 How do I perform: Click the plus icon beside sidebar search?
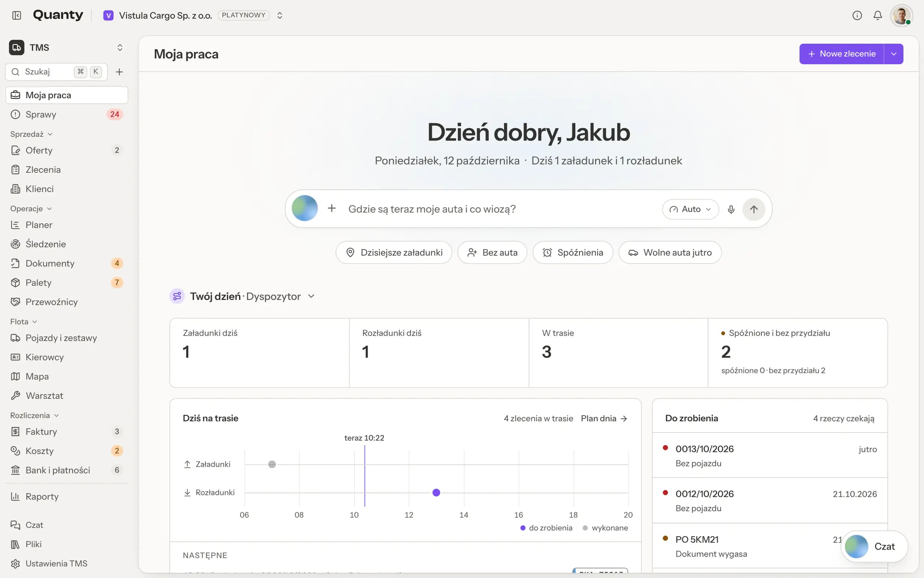click(119, 72)
